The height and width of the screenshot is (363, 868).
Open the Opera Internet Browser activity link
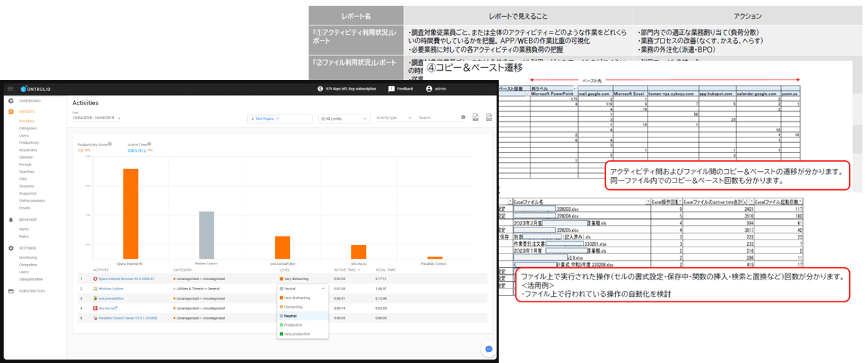pyautogui.click(x=126, y=278)
